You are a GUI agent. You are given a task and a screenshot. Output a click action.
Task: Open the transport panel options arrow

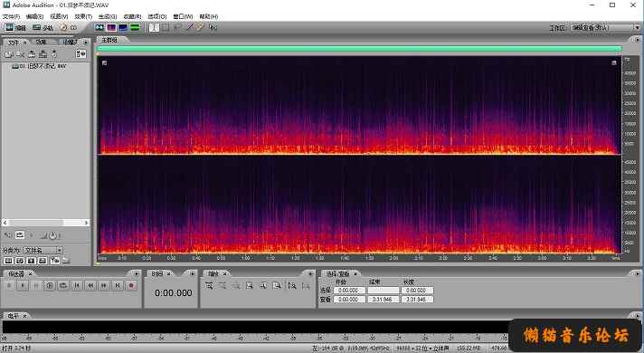click(137, 273)
